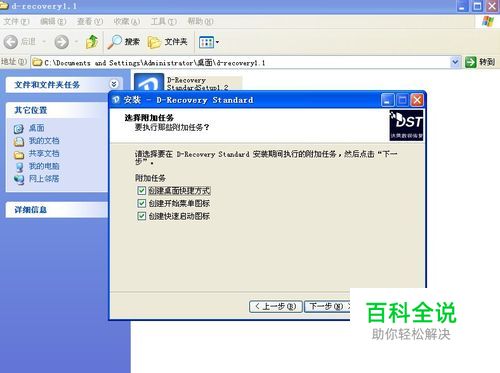The height and width of the screenshot is (373, 500).
Task: Open the View (查看) menu
Action: (90, 22)
